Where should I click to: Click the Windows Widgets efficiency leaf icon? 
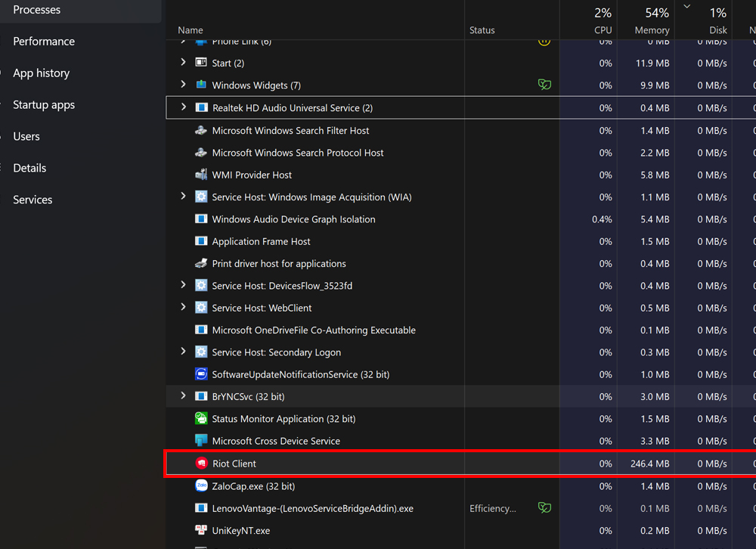pos(544,85)
